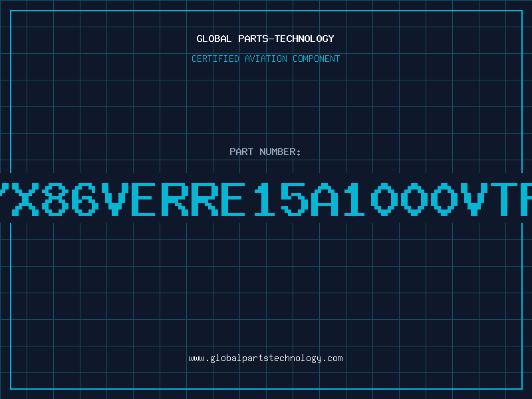Select the letter A in the part number
The width and height of the screenshot is (532, 399).
point(325,199)
